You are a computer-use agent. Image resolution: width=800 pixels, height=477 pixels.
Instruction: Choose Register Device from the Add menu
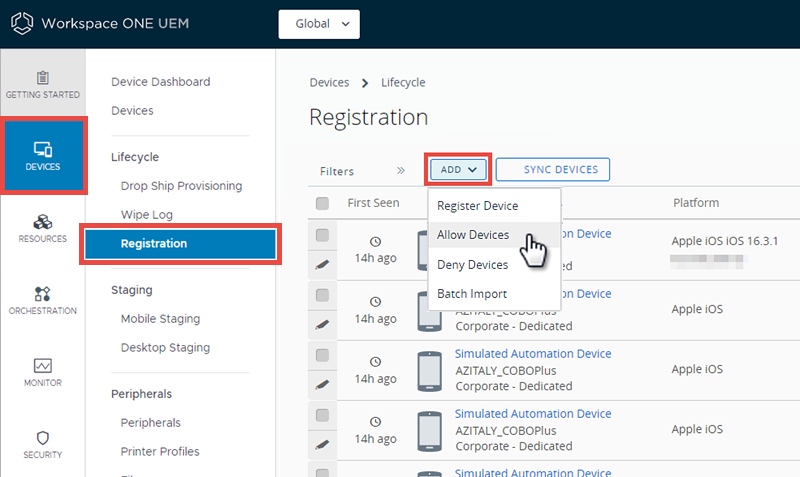494,206
